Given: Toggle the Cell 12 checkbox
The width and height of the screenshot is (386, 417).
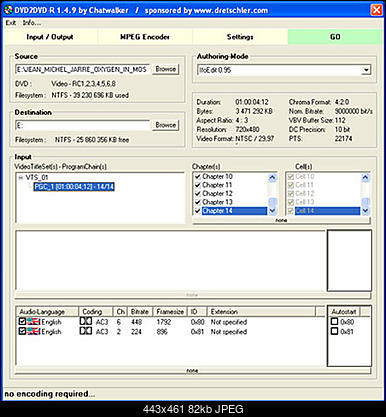Looking at the screenshot, I should [x=290, y=194].
